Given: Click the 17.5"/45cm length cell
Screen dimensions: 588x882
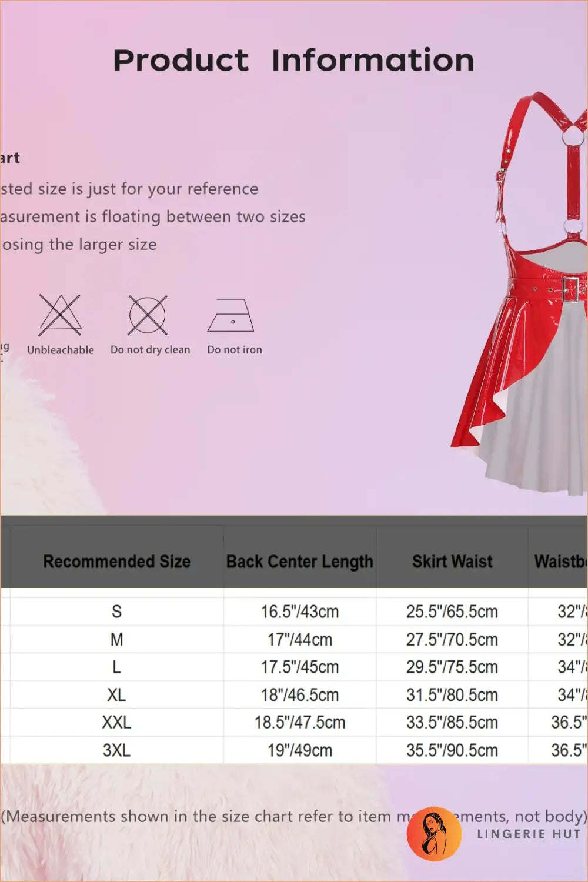Looking at the screenshot, I should [x=300, y=667].
